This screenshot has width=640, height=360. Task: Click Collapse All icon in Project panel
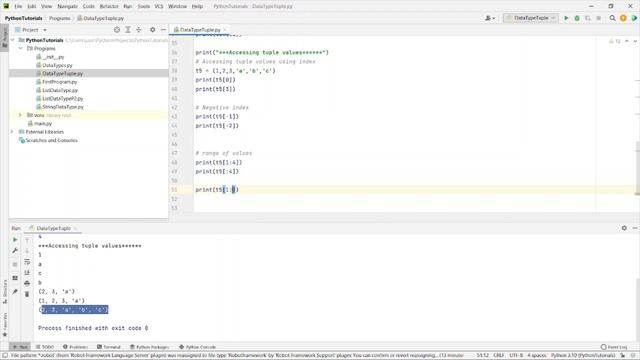(139, 30)
